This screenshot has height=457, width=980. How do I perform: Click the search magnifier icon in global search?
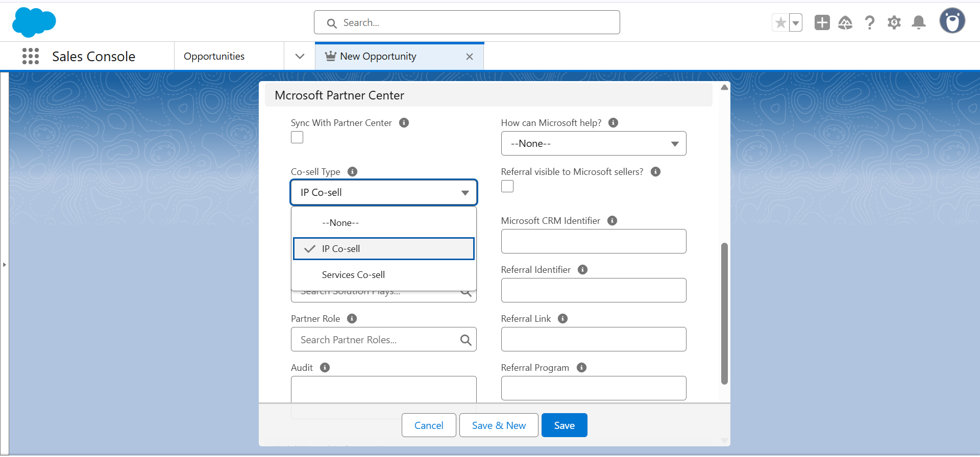tap(332, 23)
